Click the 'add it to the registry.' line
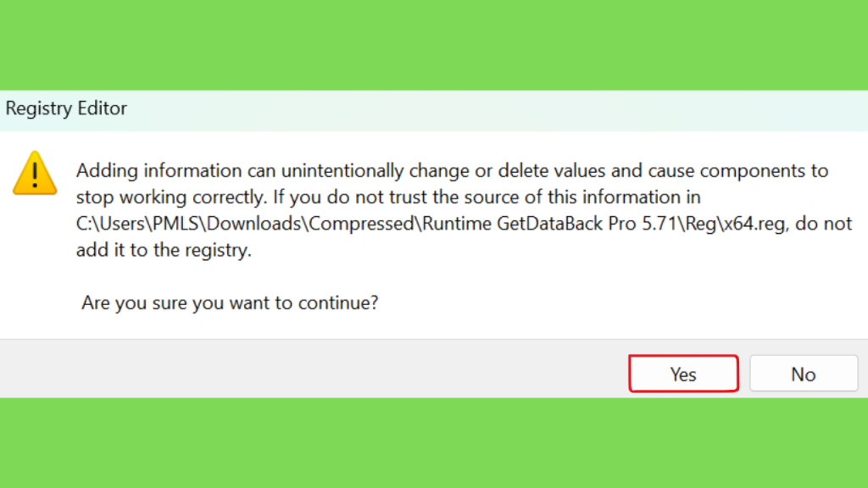This screenshot has height=488, width=868. pyautogui.click(x=164, y=250)
